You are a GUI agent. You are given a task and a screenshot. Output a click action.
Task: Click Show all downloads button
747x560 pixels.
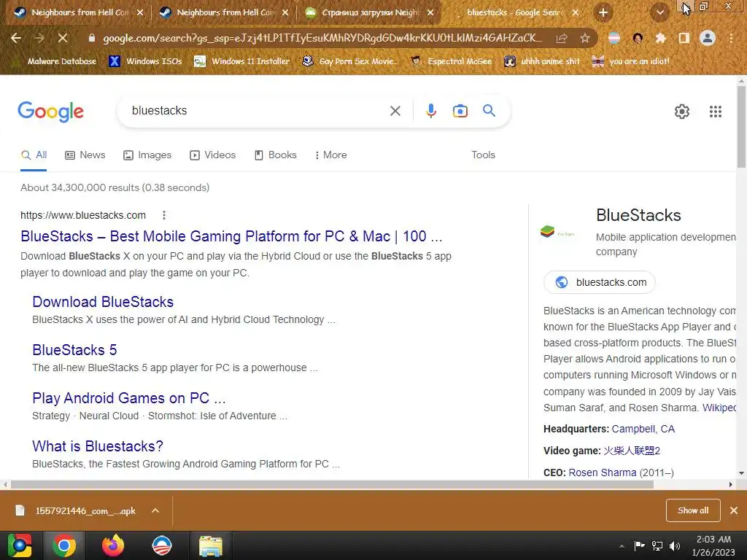click(693, 510)
